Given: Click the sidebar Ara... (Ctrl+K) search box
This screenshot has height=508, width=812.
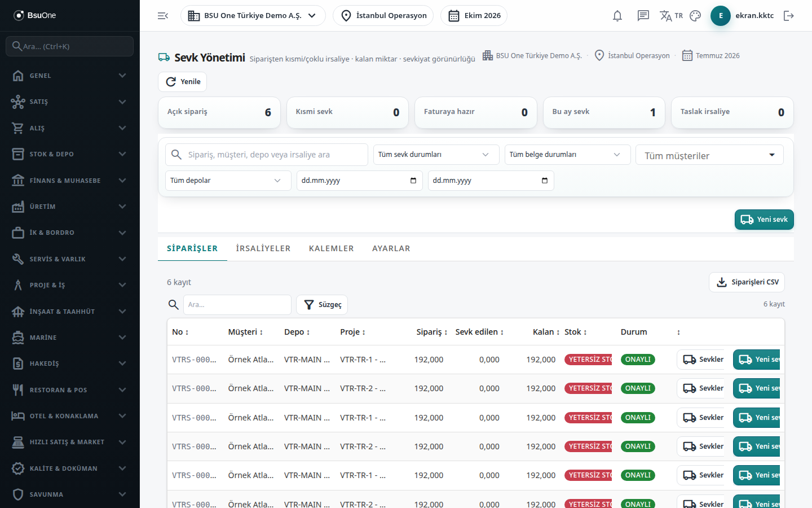Looking at the screenshot, I should click(70, 46).
